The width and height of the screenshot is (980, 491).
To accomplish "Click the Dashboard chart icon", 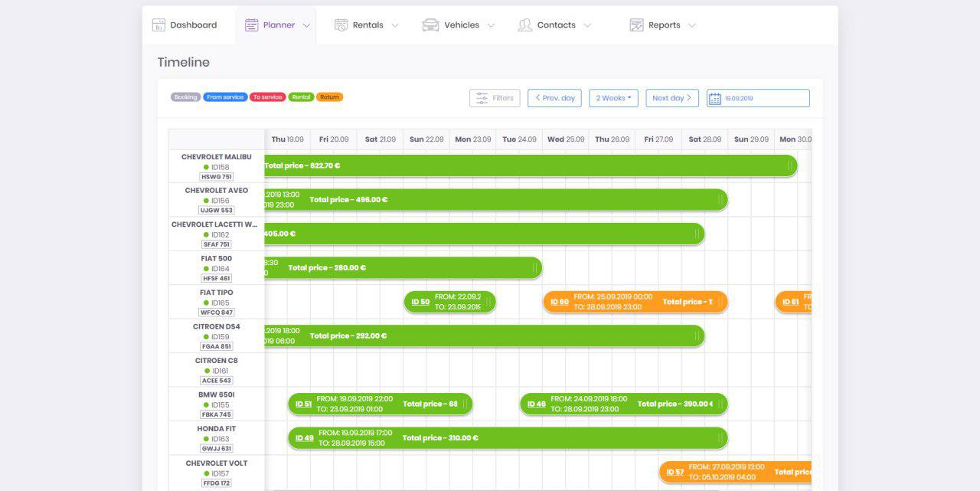I will click(158, 25).
